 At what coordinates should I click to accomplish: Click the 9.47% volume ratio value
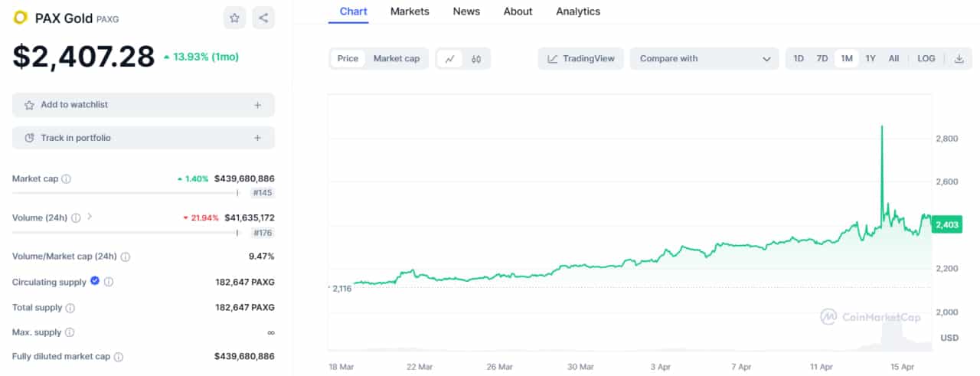[x=262, y=257]
